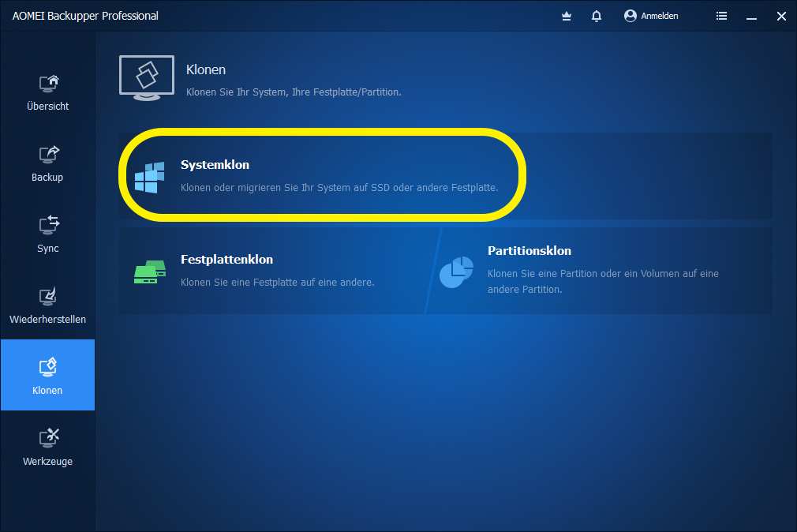This screenshot has width=797, height=532.
Task: Click the pie chart Partitionsklon icon
Action: coord(456,272)
